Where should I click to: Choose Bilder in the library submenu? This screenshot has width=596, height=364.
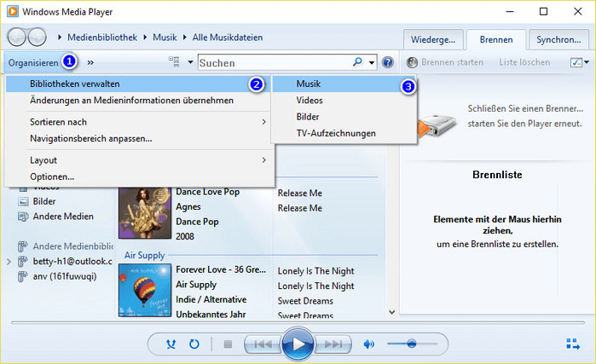pos(344,117)
